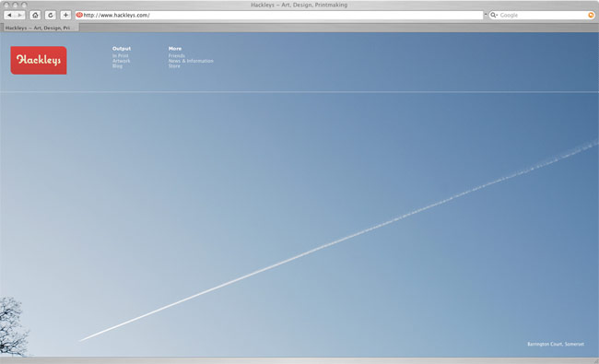Click the red Hackleys logo
599x364 pixels.
[39, 60]
